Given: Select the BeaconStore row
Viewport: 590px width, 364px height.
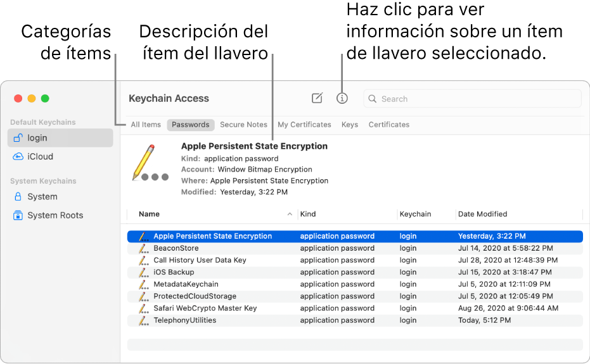Looking at the screenshot, I should (355, 248).
